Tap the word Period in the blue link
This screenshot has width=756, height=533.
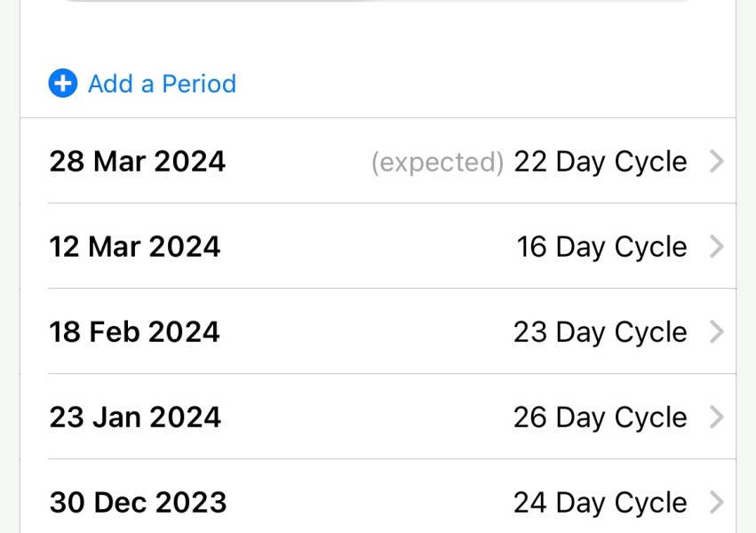pos(198,84)
